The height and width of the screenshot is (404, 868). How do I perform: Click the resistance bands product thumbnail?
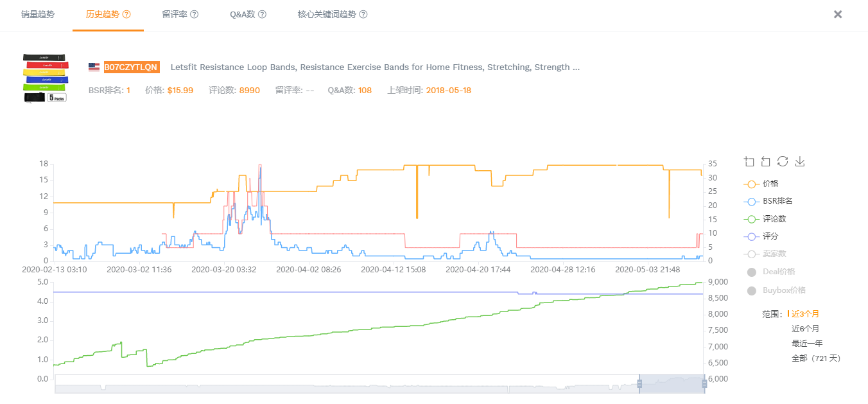45,78
